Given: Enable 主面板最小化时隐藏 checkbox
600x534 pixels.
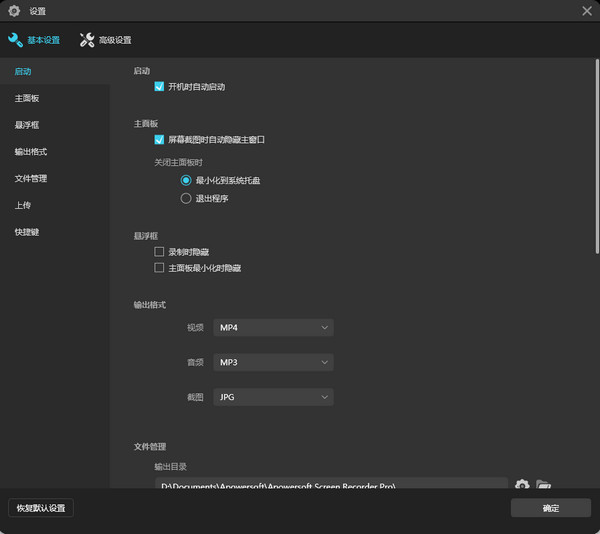Looking at the screenshot, I should coord(159,268).
